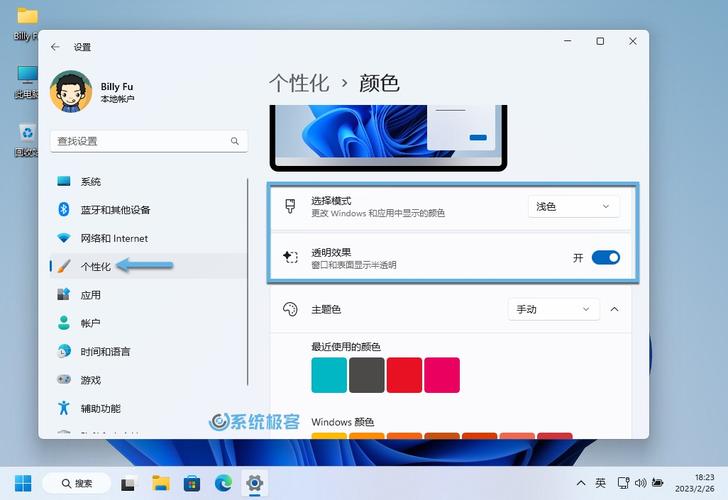The height and width of the screenshot is (500, 728).
Task: Show hidden tray icons chevron
Action: click(x=581, y=483)
